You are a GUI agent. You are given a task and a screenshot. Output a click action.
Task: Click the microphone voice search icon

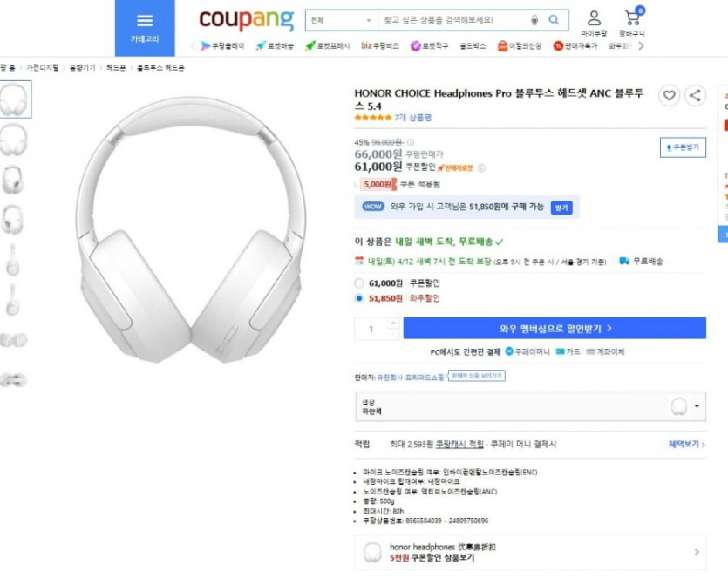[x=534, y=20]
